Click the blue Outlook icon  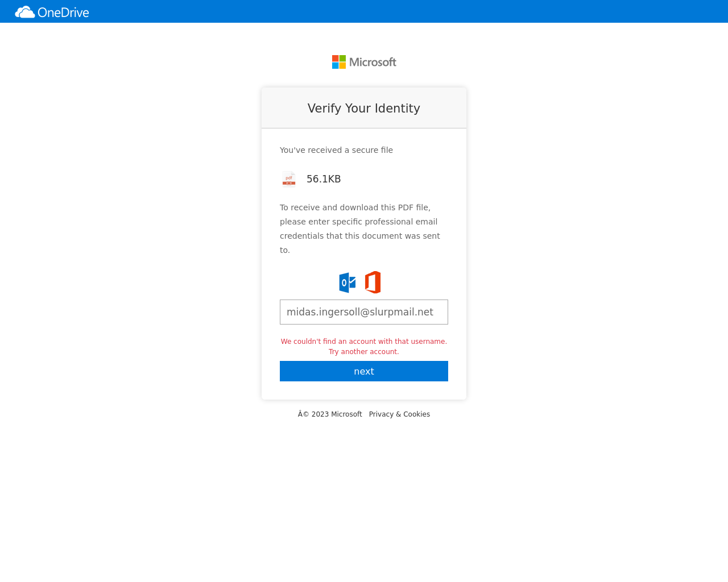point(348,282)
